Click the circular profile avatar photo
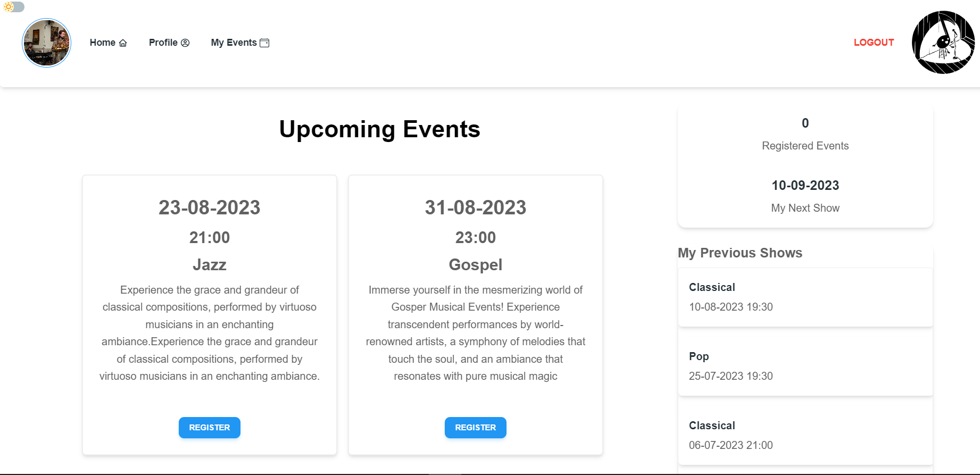This screenshot has height=475, width=980. [46, 43]
